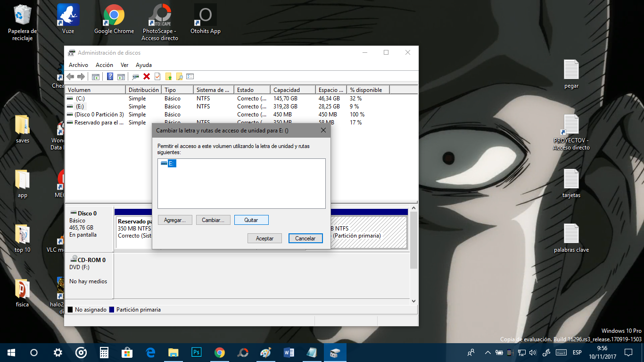
Task: Select Papelera de reciclaje desktop icon
Action: pos(22,23)
